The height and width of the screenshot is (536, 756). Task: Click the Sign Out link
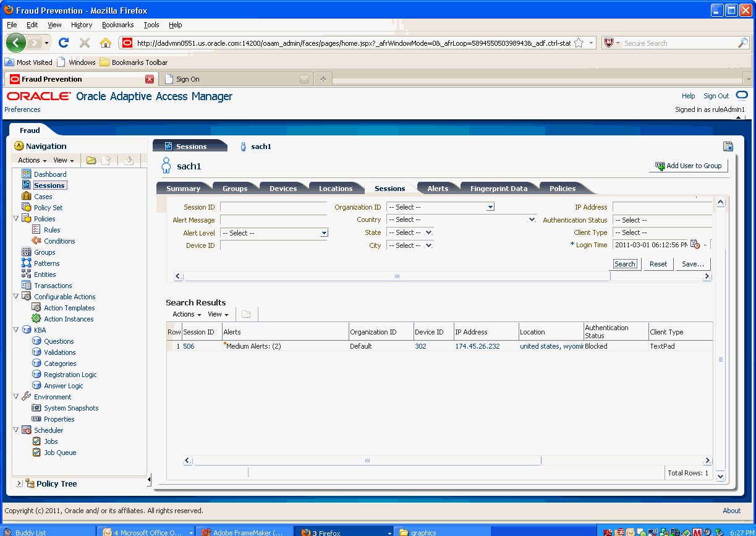715,96
